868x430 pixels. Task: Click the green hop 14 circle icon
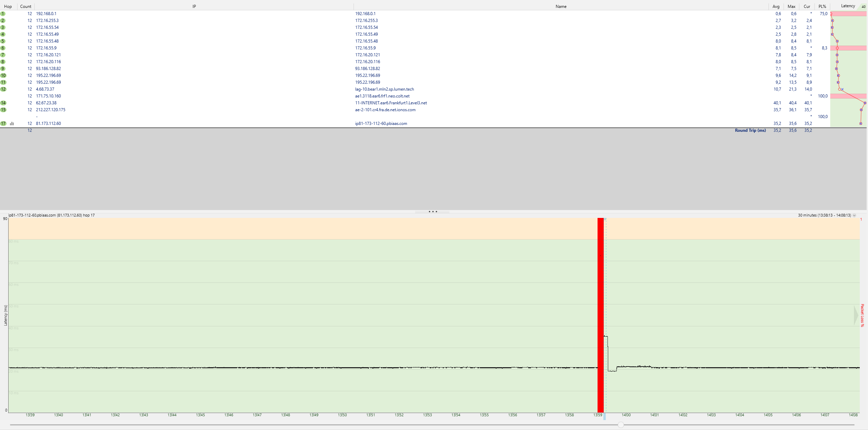click(3, 103)
